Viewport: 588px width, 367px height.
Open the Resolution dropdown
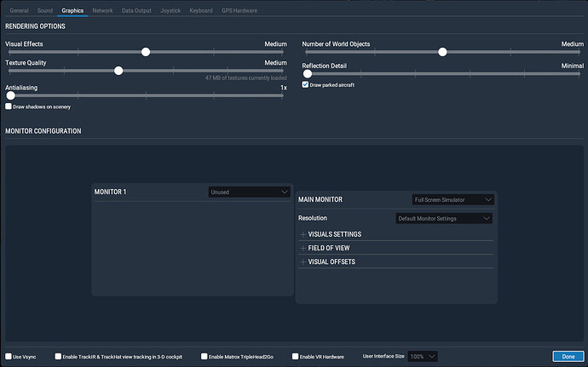[444, 218]
